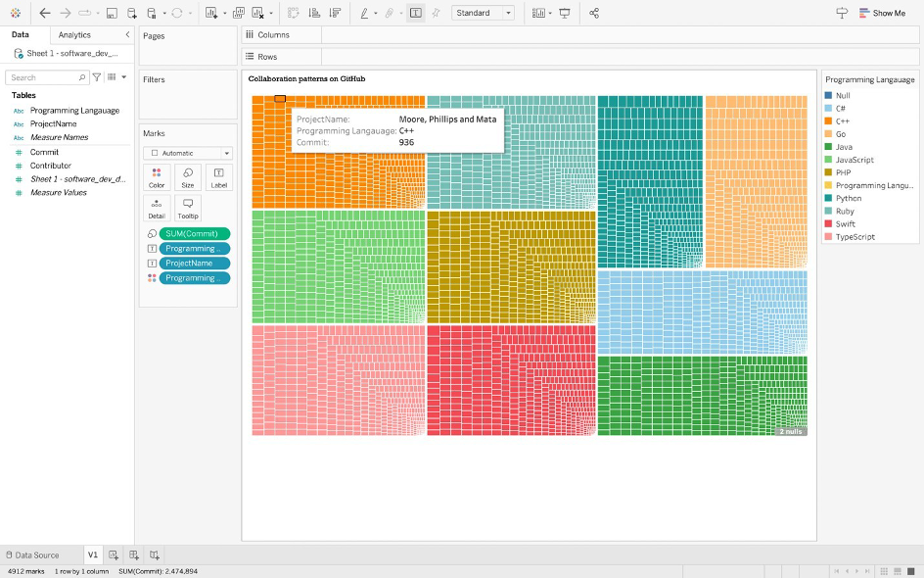Clear the sheet
The width and height of the screenshot is (924, 578).
click(x=258, y=13)
